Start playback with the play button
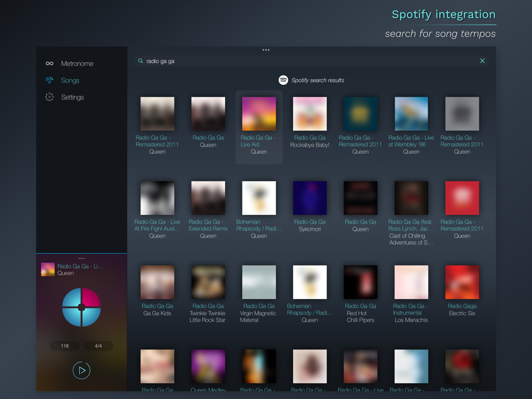The width and height of the screenshot is (532, 399). [x=81, y=370]
